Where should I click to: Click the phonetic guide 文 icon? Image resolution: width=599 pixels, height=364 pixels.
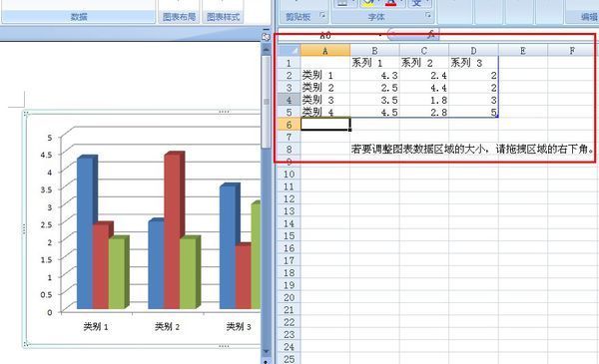[x=416, y=3]
